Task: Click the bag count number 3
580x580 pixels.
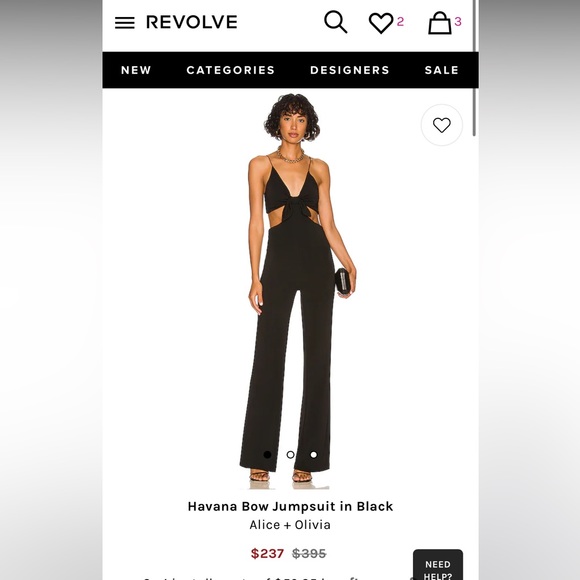Action: point(458,21)
